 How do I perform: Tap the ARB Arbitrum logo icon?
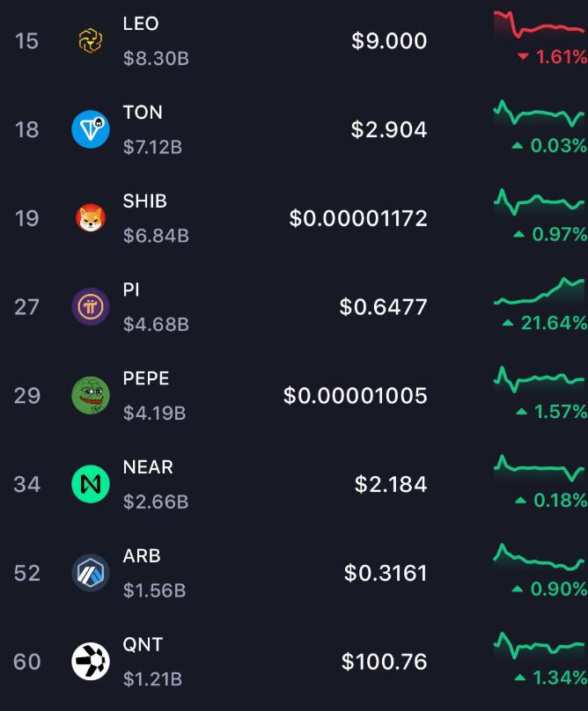tap(91, 573)
